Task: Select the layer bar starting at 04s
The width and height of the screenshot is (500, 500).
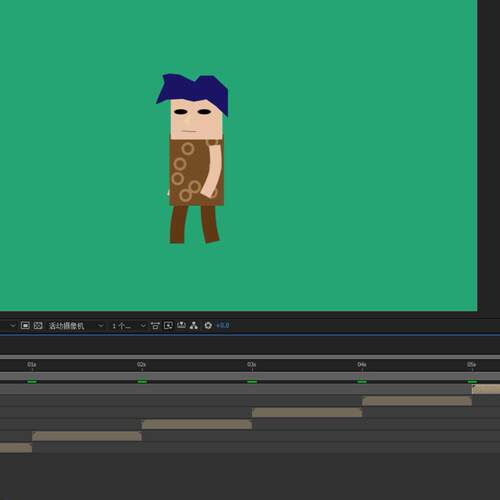Action: 417,401
